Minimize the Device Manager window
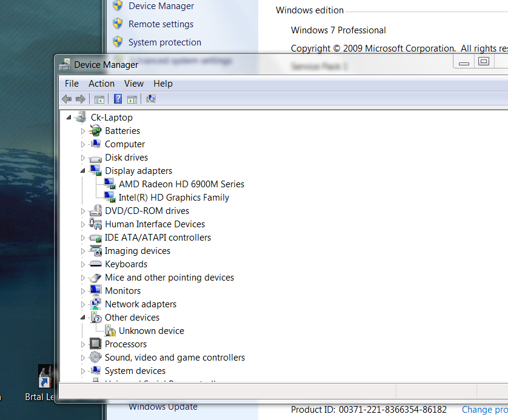 [464, 62]
